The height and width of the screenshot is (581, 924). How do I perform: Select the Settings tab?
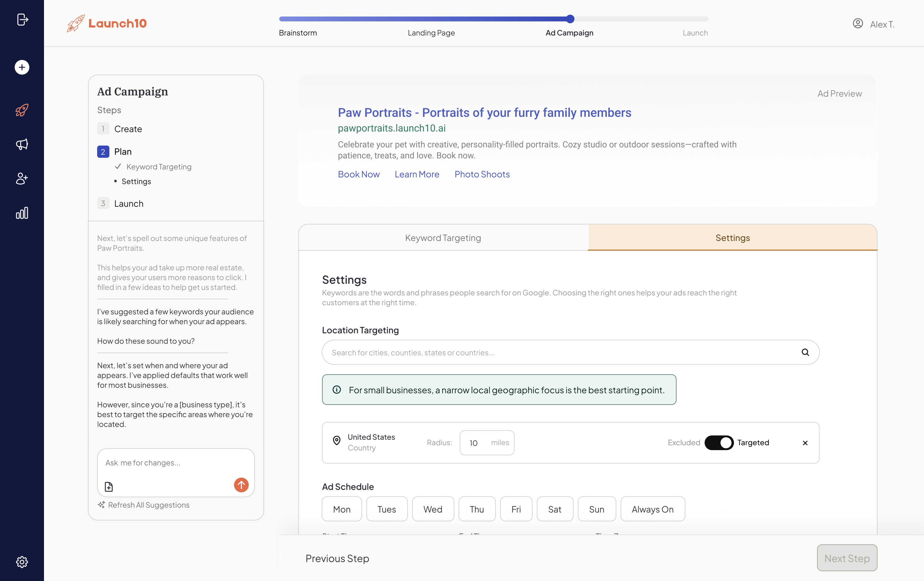click(732, 238)
